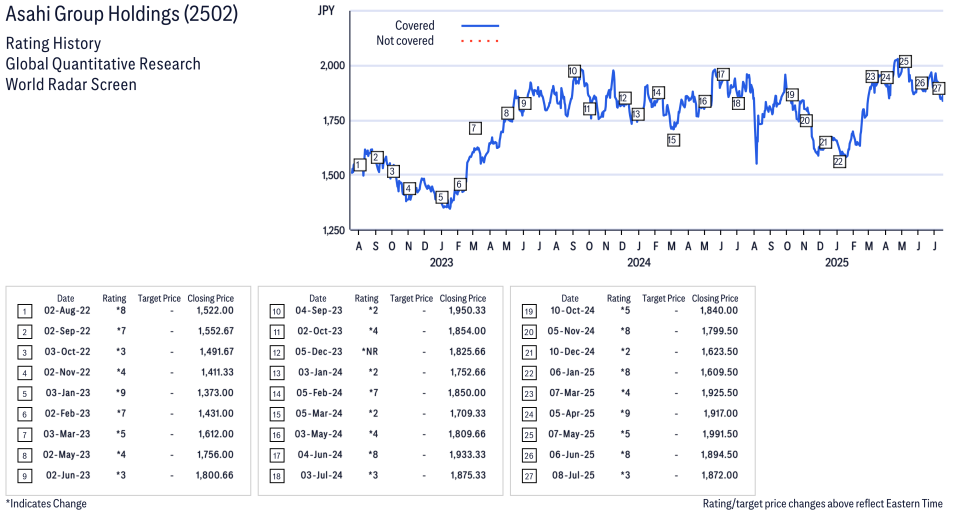
Task: Click closing price 1,491.67
Action: click(217, 352)
